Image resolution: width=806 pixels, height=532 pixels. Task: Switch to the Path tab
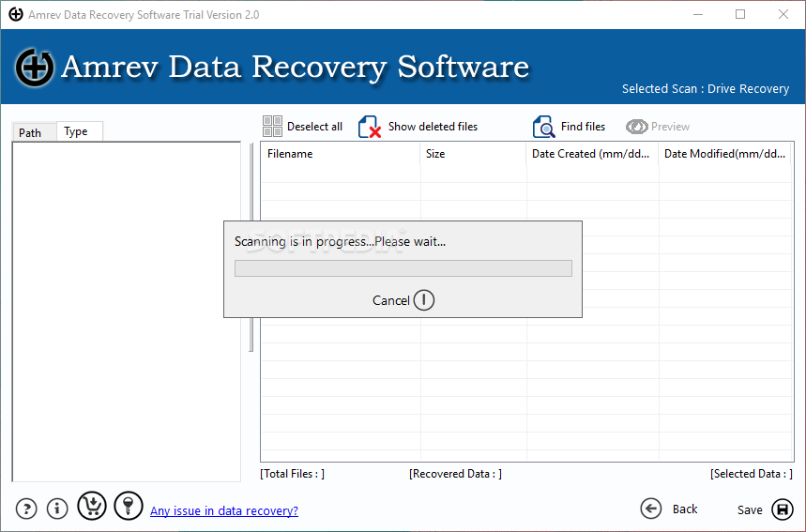(34, 132)
